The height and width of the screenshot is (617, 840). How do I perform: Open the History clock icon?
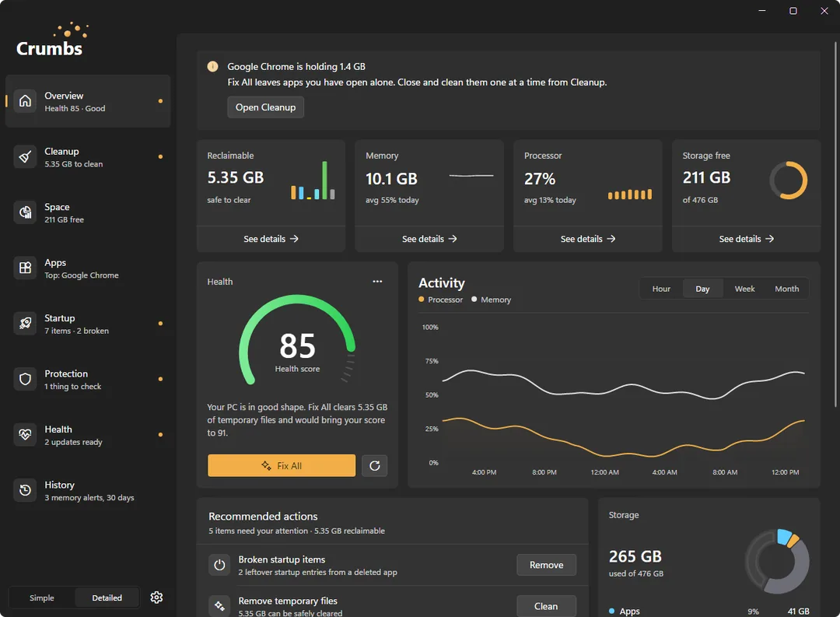(25, 490)
